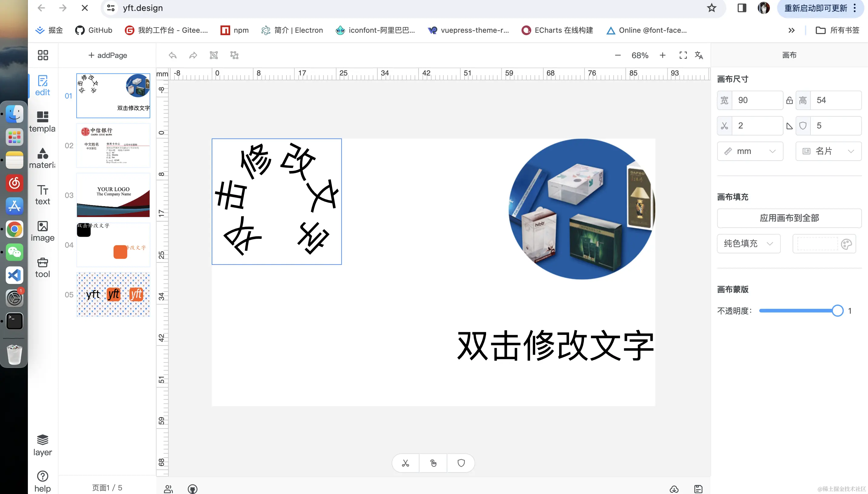This screenshot has width=868, height=494.
Task: Open the 名片 preset size dropdown
Action: [x=828, y=151]
